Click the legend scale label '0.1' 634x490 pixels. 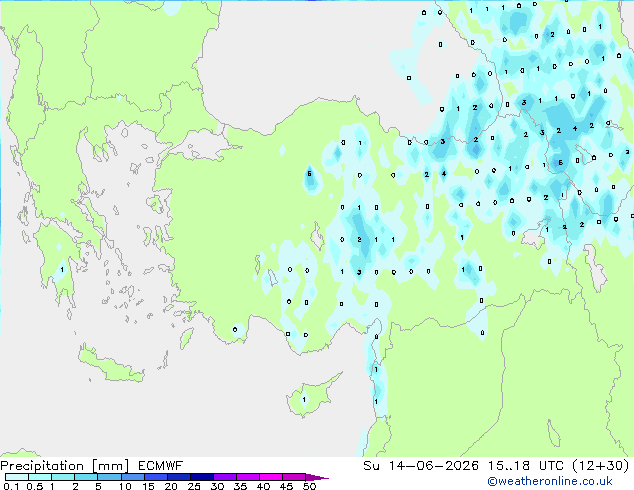click(x=11, y=486)
